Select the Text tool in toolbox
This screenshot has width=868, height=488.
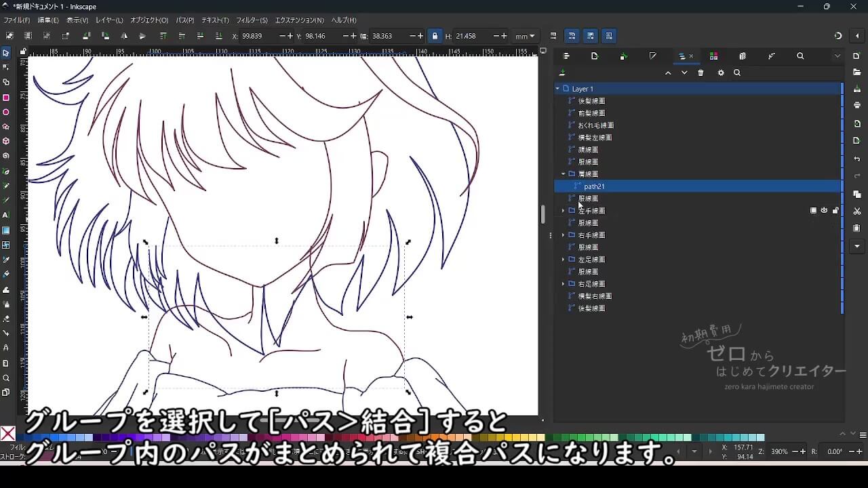click(6, 215)
